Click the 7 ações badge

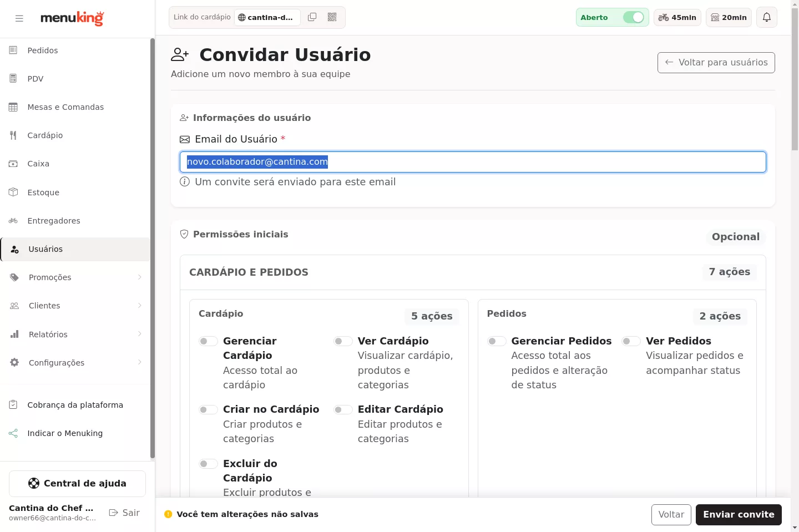[730, 272]
